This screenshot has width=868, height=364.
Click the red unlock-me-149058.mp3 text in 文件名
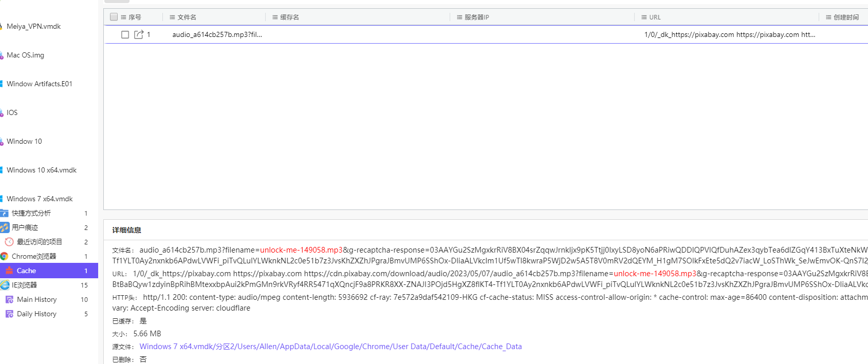pyautogui.click(x=301, y=250)
